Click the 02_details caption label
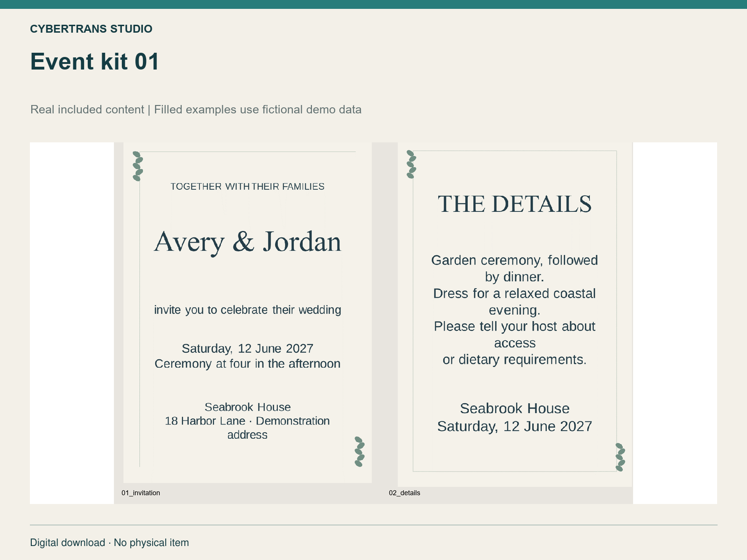747x560 pixels. click(404, 493)
